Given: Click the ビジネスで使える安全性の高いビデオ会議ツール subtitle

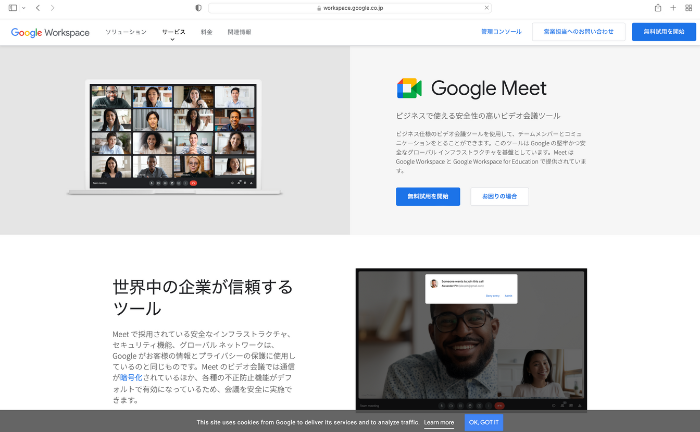Looking at the screenshot, I should (x=478, y=116).
